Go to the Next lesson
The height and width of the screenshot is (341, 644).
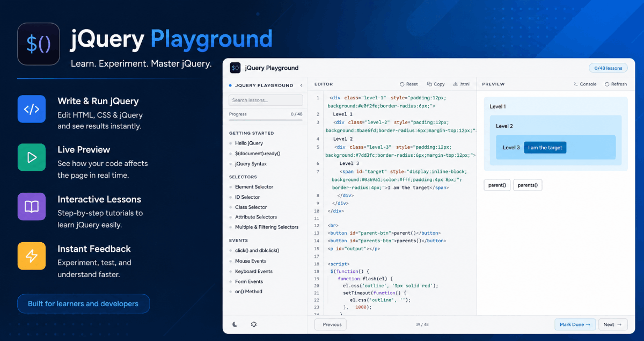click(612, 324)
